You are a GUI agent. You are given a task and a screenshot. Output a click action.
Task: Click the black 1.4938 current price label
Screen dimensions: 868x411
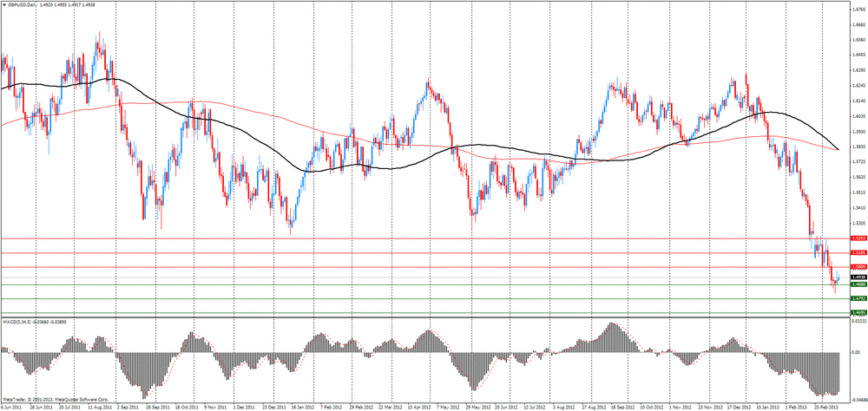click(858, 277)
